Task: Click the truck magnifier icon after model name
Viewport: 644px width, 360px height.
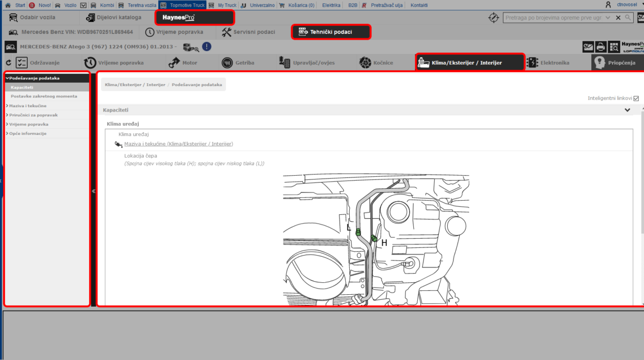Action: pos(190,47)
